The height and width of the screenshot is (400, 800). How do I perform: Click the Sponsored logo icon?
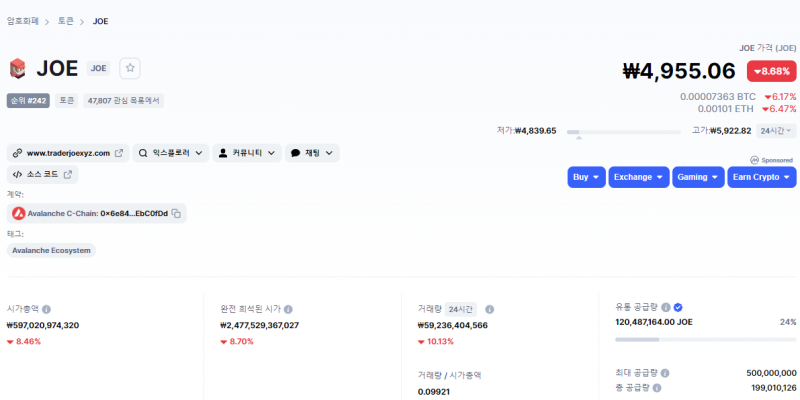click(755, 160)
